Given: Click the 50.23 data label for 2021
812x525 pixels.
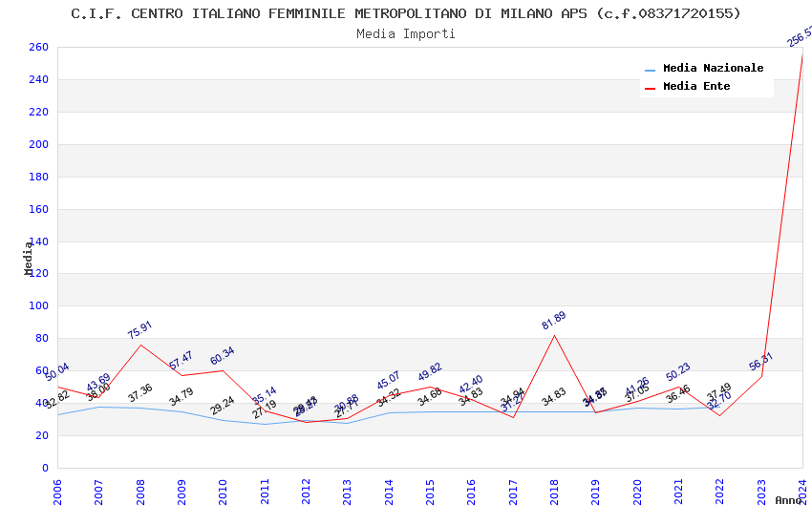Looking at the screenshot, I should click(678, 371).
